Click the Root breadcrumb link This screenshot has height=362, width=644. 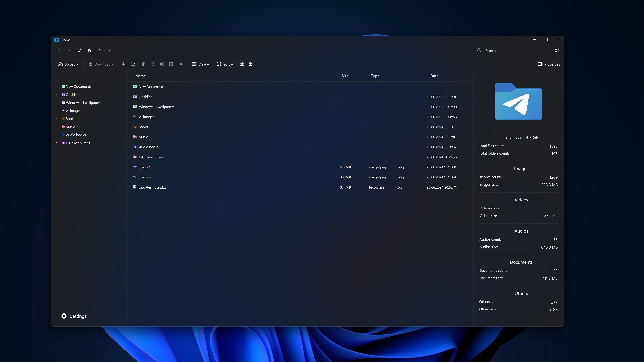pyautogui.click(x=102, y=51)
